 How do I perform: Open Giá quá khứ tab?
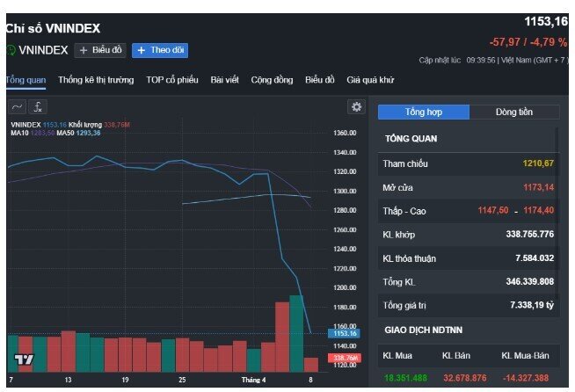point(370,80)
